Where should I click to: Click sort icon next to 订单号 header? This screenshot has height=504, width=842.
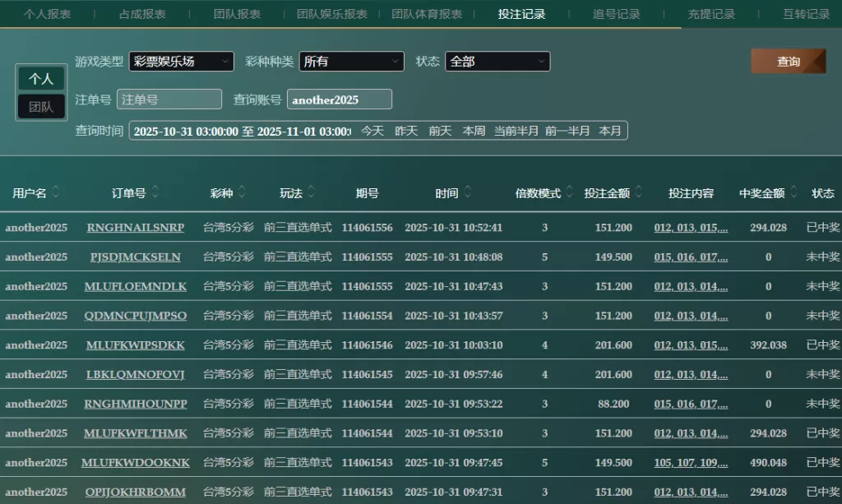(x=155, y=192)
